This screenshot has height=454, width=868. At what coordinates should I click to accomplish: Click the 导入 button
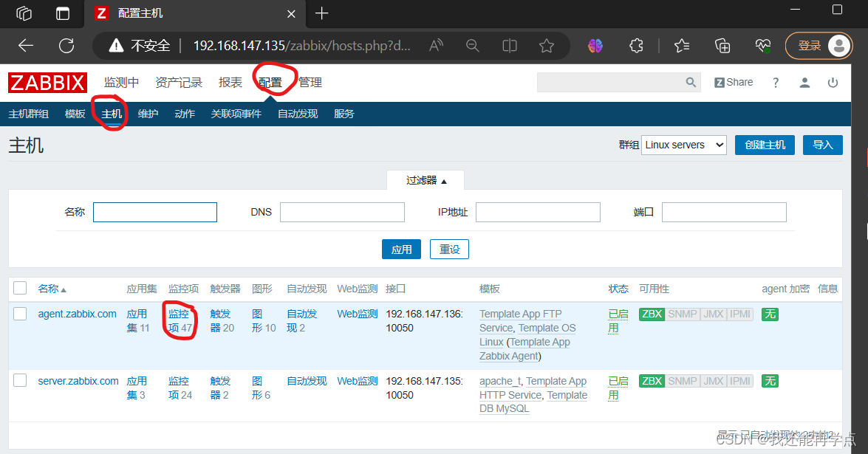click(x=823, y=145)
